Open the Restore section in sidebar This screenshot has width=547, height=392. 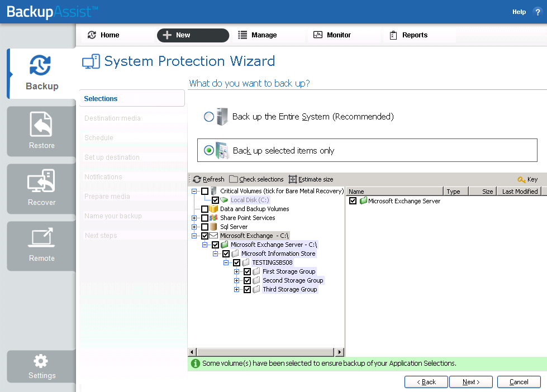point(41,131)
